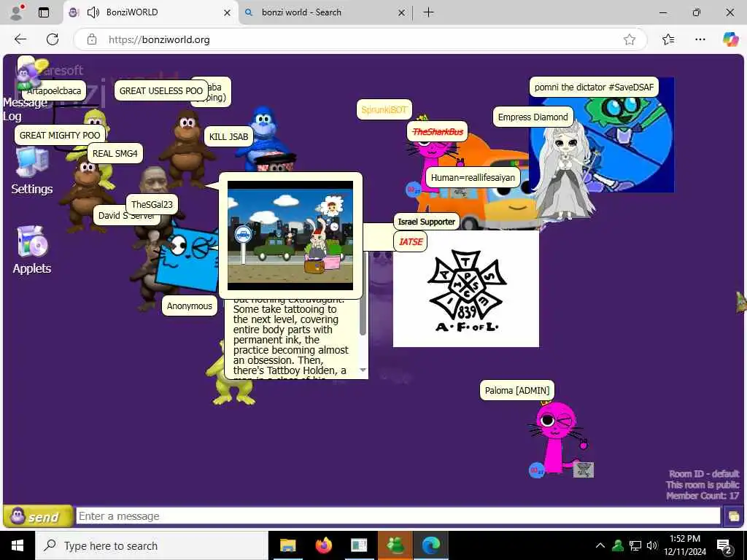Open the Settings desktop icon
This screenshot has height=560, width=747.
coord(32,171)
